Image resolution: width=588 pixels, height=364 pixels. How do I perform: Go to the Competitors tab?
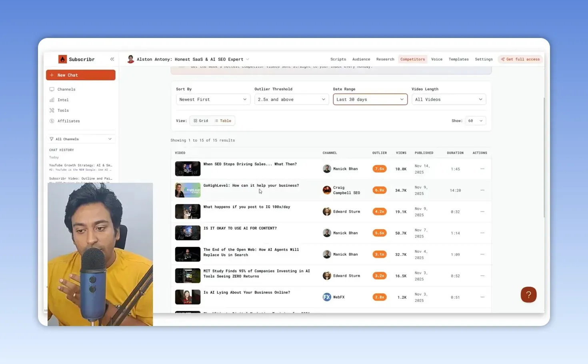tap(412, 59)
